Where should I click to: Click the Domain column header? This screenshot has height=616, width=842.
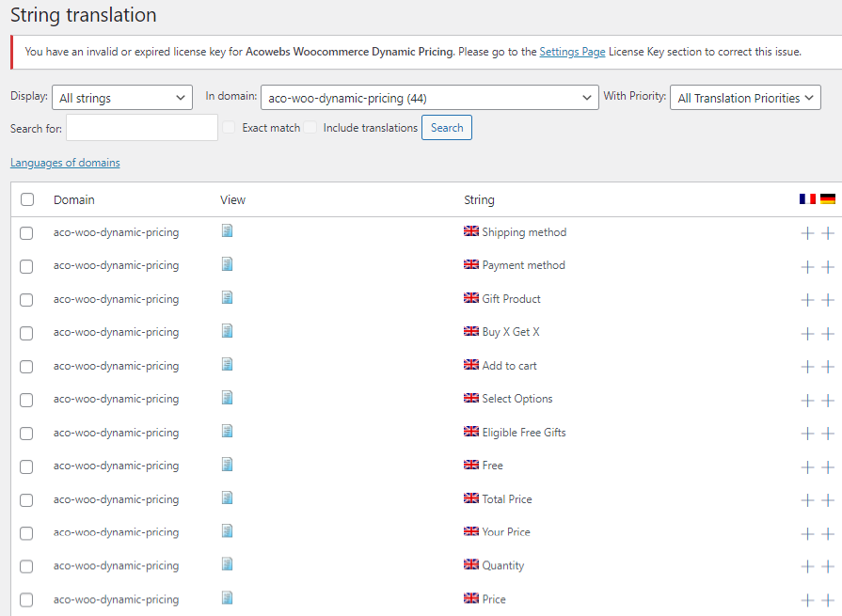coord(74,199)
